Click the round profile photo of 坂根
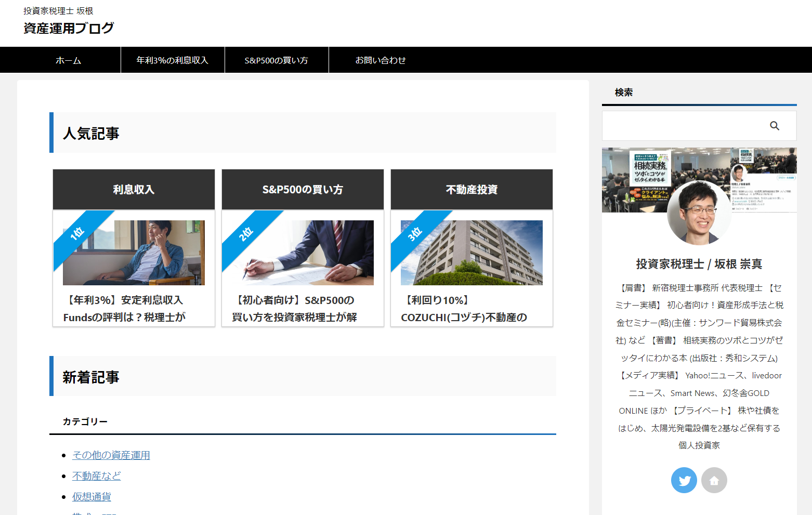 click(699, 213)
